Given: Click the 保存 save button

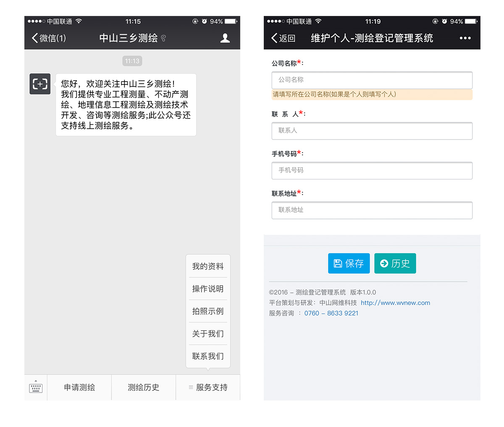Looking at the screenshot, I should [349, 264].
